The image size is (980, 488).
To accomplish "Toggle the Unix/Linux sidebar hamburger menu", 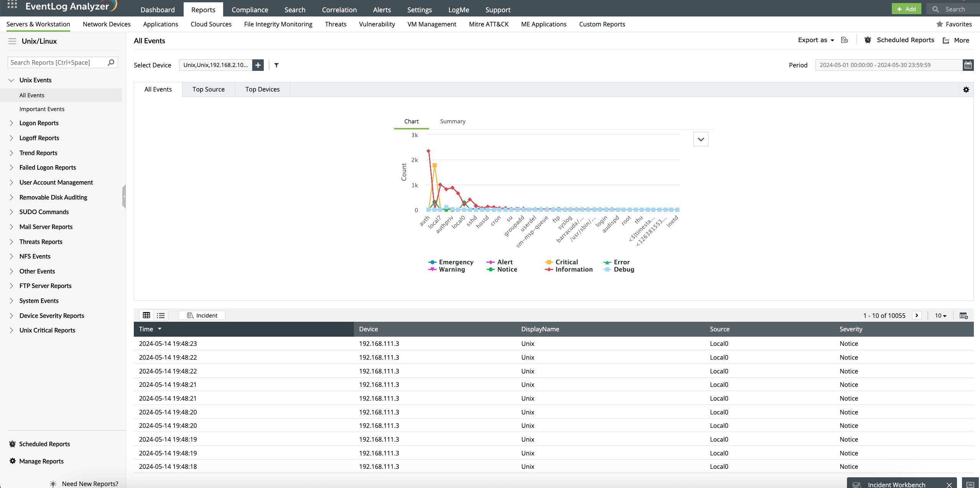I will (12, 41).
